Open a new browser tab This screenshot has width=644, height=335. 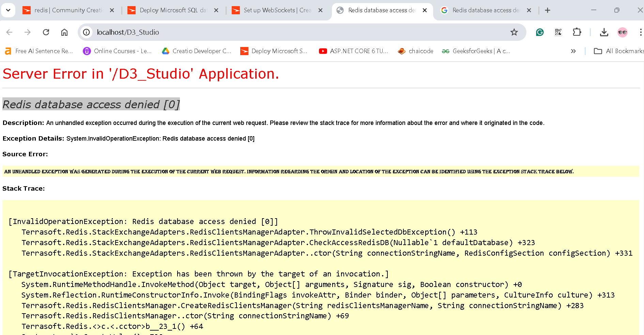coord(548,10)
